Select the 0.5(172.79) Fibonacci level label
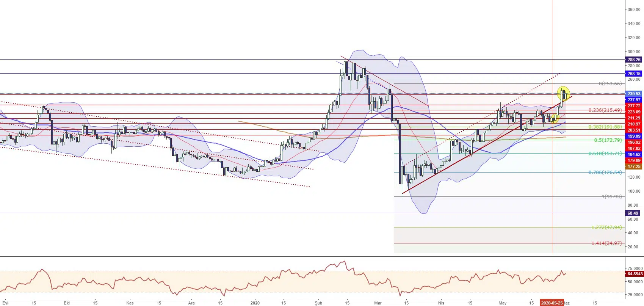Image resolution: width=644 pixels, height=306 pixels. pos(608,140)
